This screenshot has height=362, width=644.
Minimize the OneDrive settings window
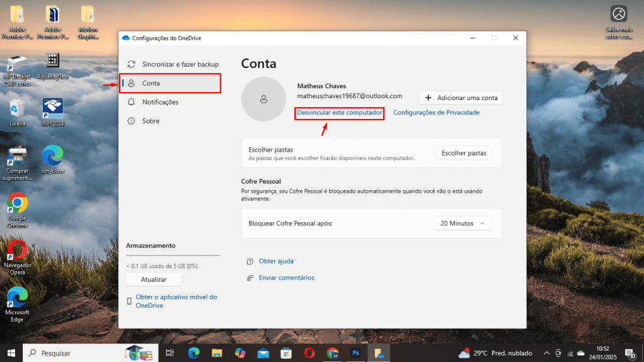pos(473,38)
